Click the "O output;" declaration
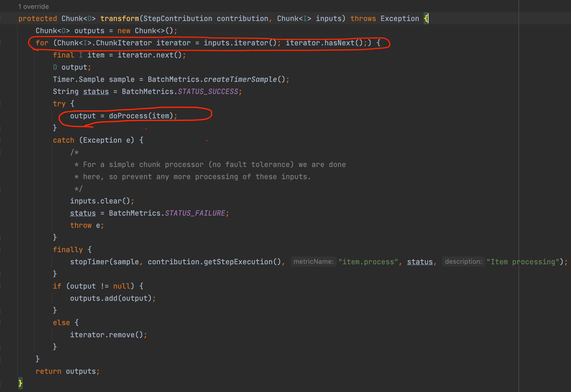The height and width of the screenshot is (392, 571). click(72, 67)
